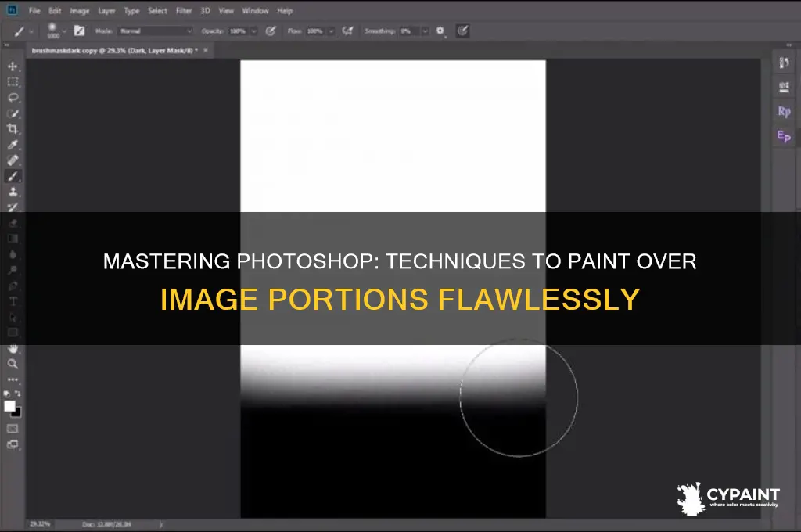Enable airbrush-style build-up effects
The width and height of the screenshot is (801, 532).
347,31
